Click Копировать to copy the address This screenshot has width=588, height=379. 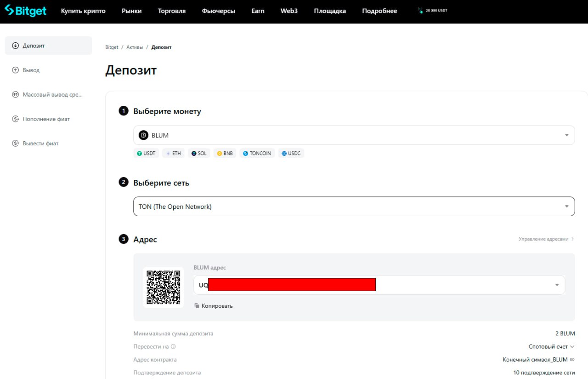(214, 306)
